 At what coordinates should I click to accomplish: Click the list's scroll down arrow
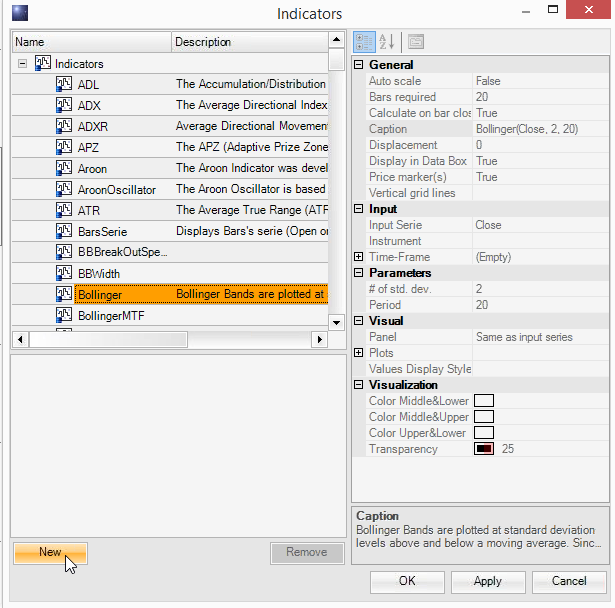click(x=337, y=323)
